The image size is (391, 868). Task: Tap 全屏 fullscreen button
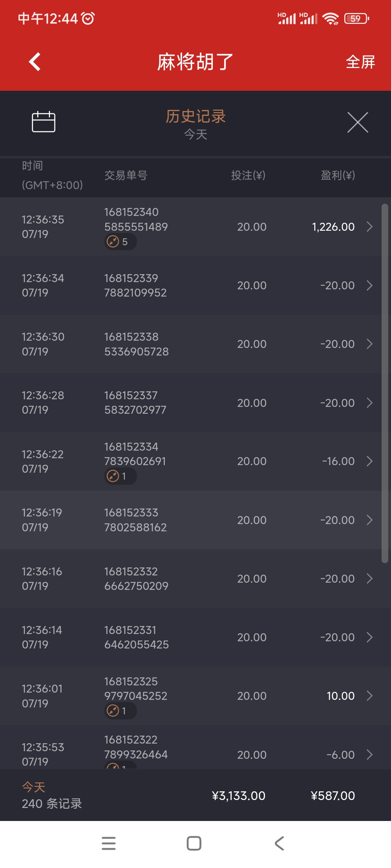click(360, 62)
